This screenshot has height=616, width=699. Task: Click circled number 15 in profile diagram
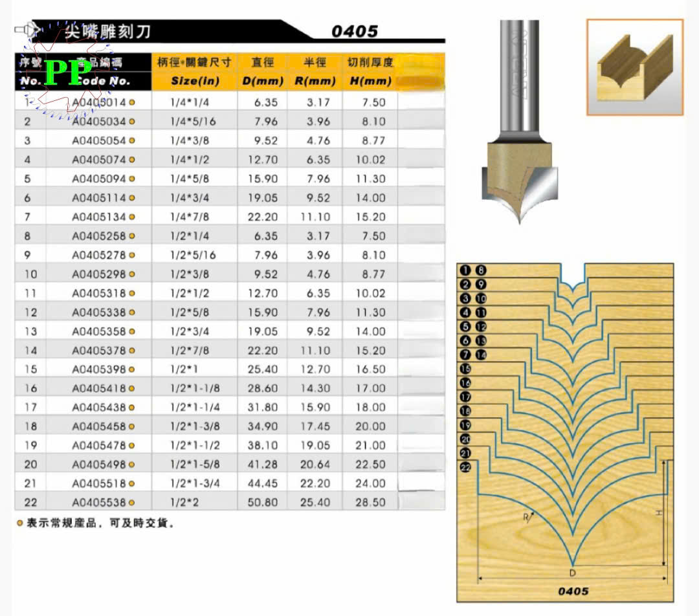[465, 369]
